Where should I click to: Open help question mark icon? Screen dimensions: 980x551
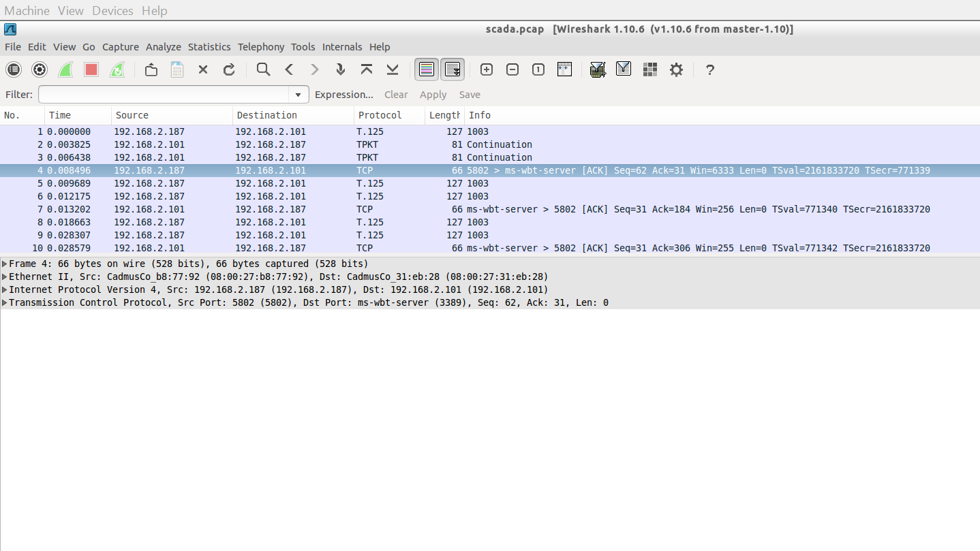pyautogui.click(x=710, y=69)
